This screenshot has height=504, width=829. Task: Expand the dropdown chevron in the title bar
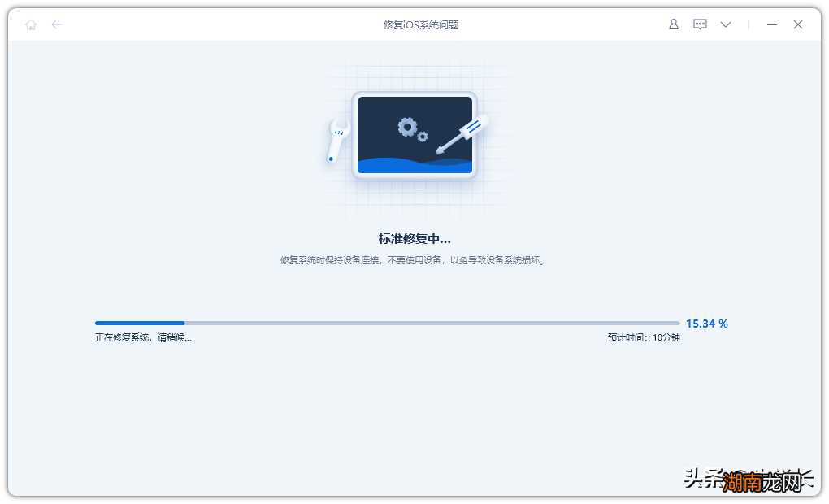(725, 24)
